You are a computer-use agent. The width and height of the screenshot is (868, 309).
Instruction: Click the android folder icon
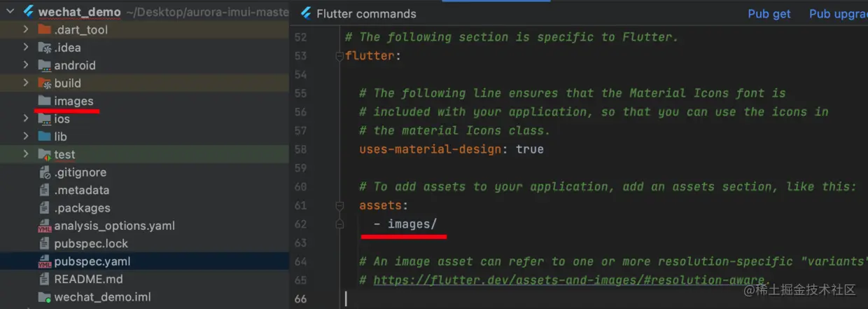pos(45,65)
